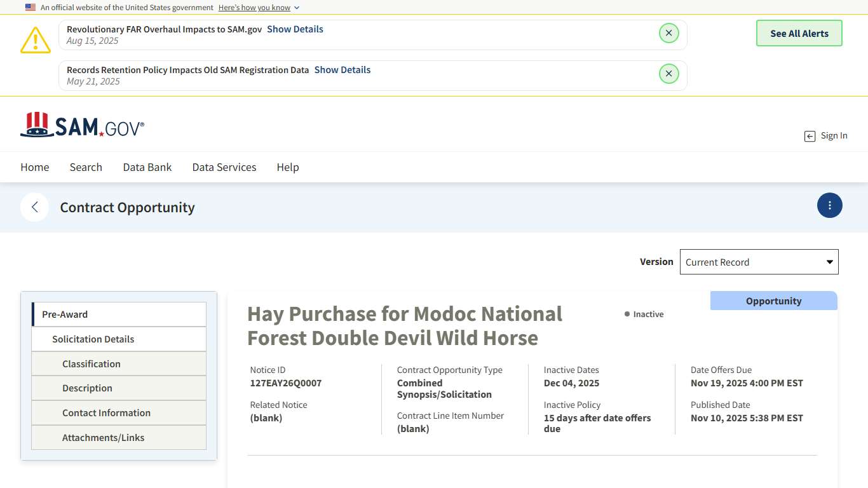Screen dimensions: 868x488
Task: Open the Search menu item
Action: [86, 167]
